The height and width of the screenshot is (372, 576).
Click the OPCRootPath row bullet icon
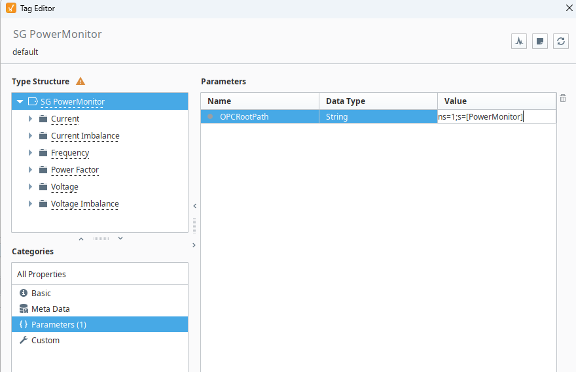tap(210, 116)
